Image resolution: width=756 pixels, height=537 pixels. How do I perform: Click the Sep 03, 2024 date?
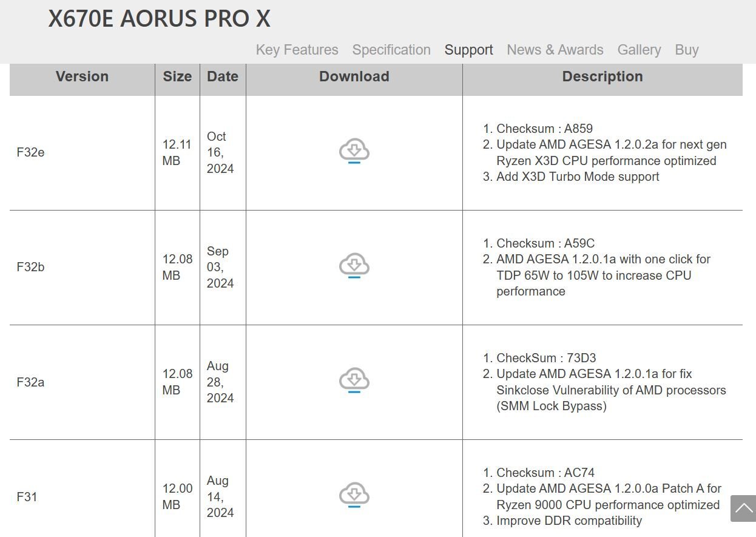[x=220, y=267]
